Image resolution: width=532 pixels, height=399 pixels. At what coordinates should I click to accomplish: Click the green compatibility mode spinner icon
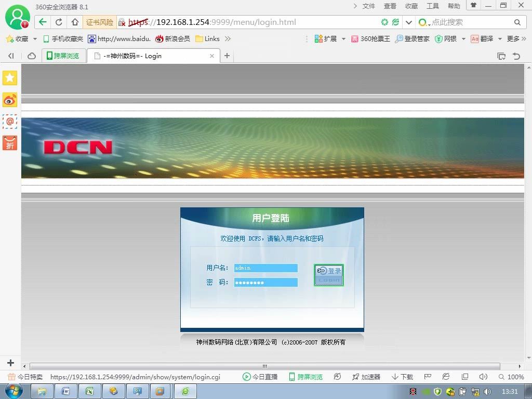tap(384, 22)
